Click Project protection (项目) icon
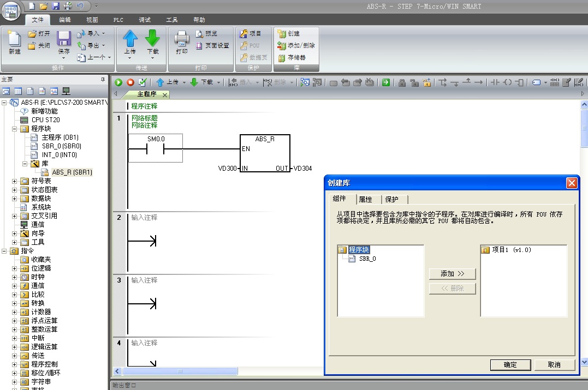 (x=250, y=33)
